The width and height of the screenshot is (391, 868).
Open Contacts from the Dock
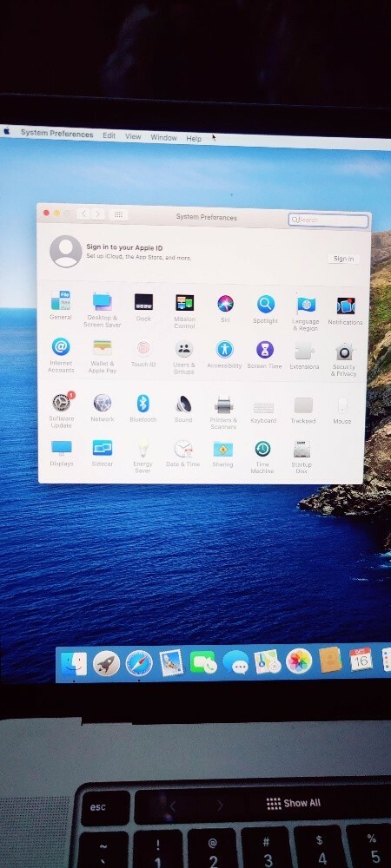coord(331,660)
